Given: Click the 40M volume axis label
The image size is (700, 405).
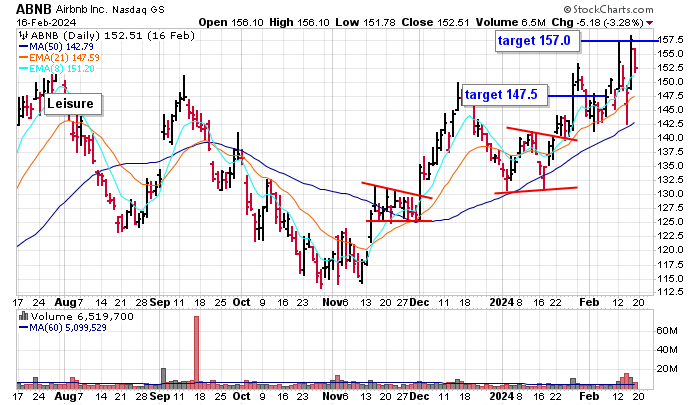Looking at the screenshot, I should click(667, 350).
